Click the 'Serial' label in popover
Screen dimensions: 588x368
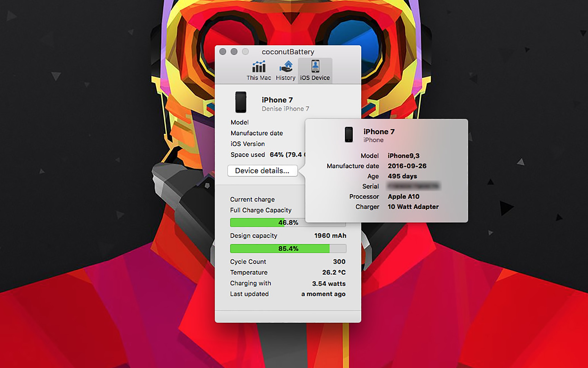[x=370, y=187]
